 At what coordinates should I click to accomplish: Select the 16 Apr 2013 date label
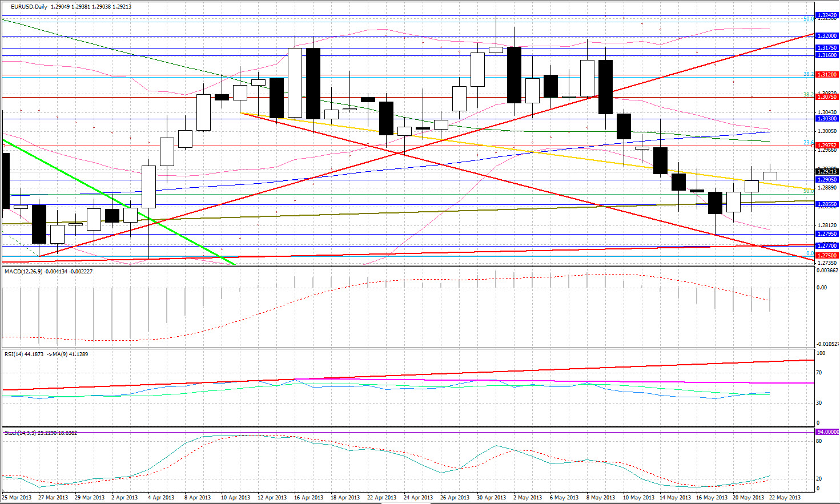click(308, 498)
